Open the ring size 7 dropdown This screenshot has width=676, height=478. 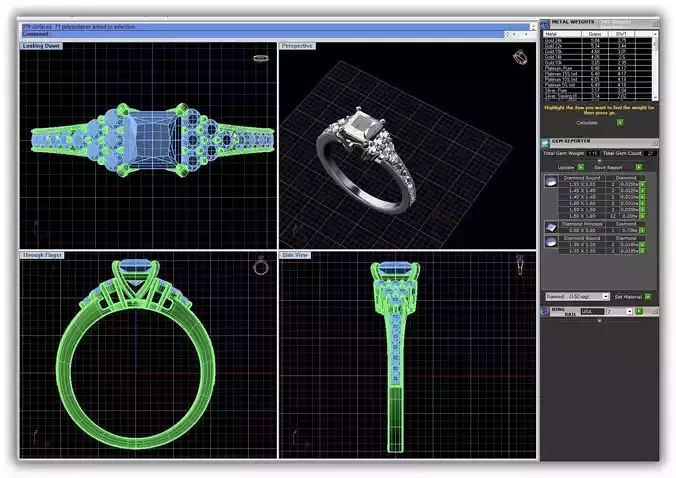(629, 311)
